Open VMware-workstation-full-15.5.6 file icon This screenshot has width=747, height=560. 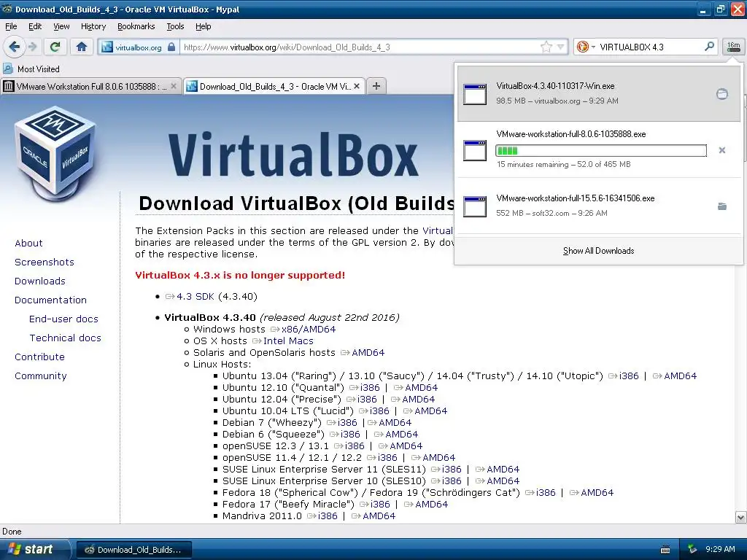[475, 206]
